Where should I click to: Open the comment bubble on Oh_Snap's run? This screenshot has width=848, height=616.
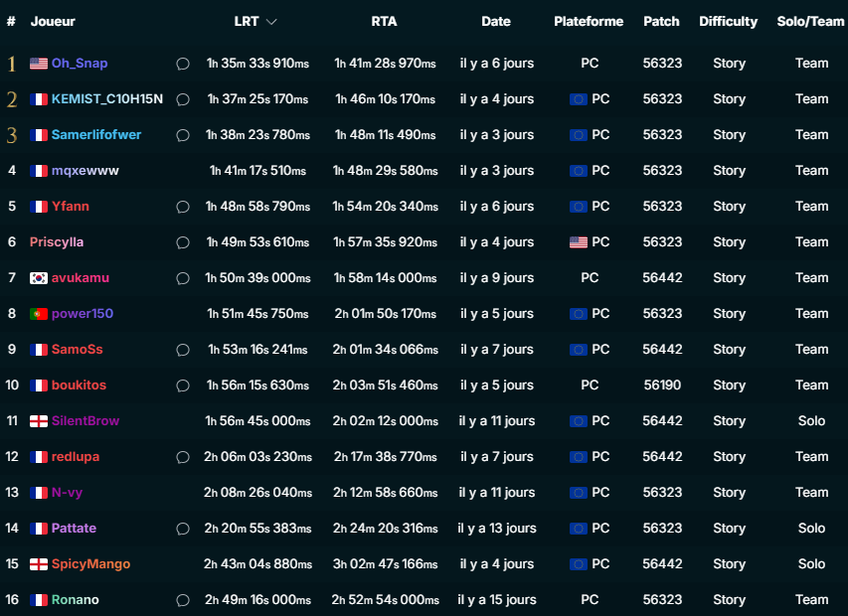pyautogui.click(x=183, y=64)
